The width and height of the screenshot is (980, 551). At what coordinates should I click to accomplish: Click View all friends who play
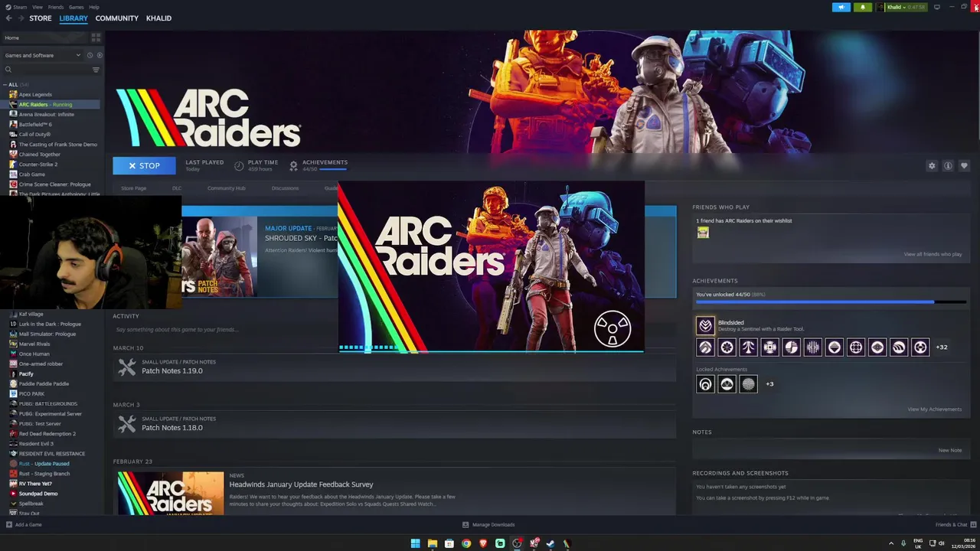click(x=933, y=254)
